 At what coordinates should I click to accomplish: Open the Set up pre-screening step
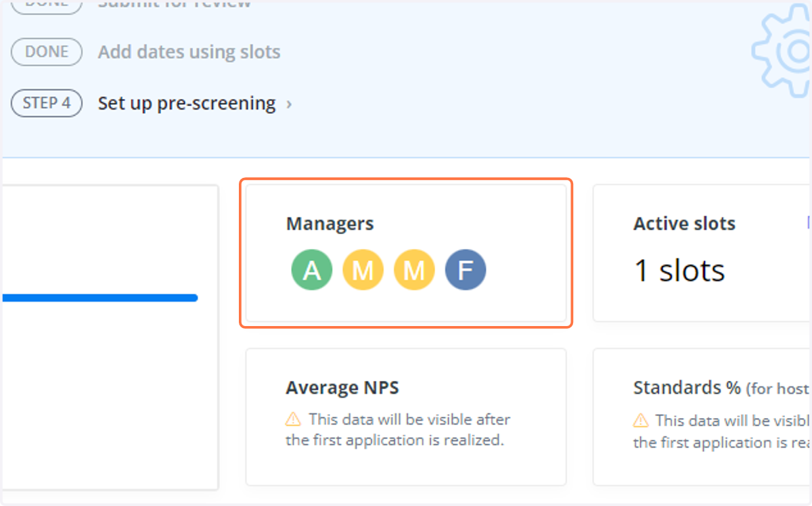pos(187,103)
